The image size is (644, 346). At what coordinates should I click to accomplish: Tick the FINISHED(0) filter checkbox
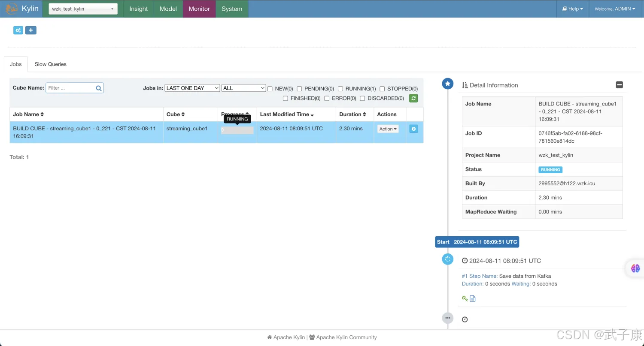(x=286, y=99)
